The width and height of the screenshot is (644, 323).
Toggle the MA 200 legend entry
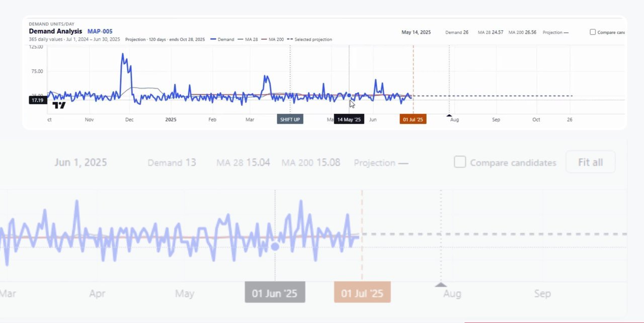(273, 39)
